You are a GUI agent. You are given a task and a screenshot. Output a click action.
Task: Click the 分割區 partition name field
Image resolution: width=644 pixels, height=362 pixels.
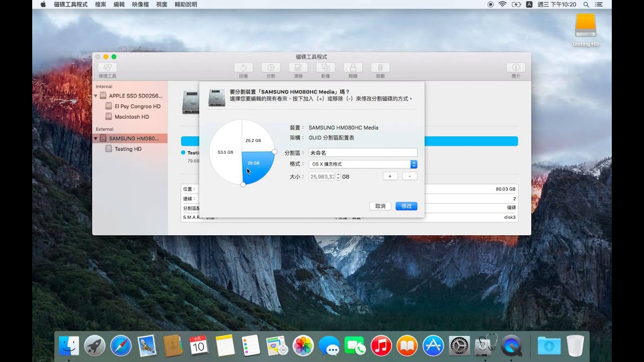coord(363,153)
